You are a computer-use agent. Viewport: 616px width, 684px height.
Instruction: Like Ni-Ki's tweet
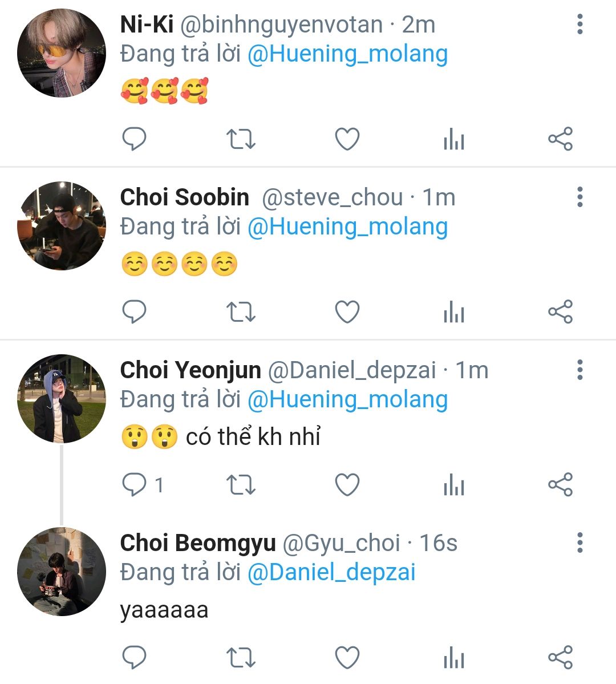[347, 139]
